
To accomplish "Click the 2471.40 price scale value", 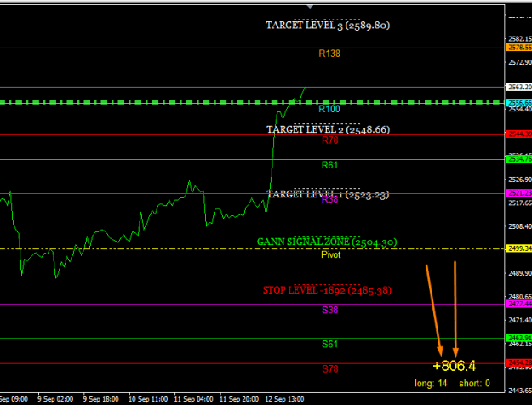I will 520,320.
